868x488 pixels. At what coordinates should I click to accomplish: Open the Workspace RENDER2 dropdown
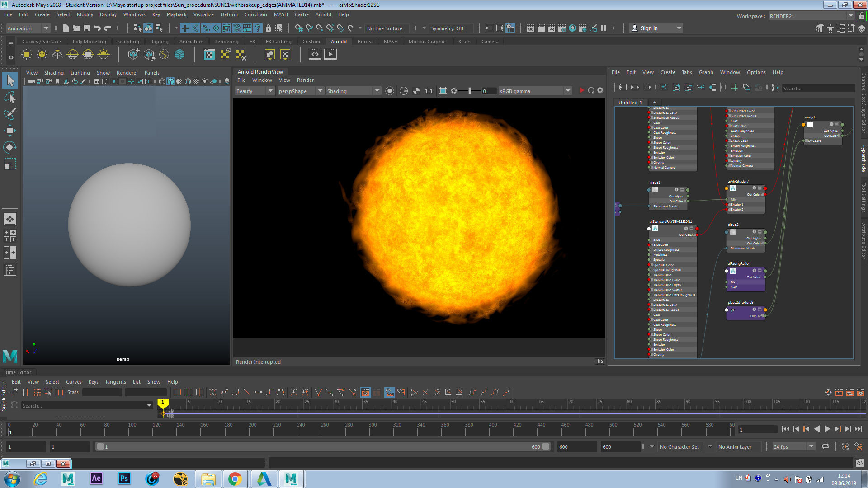tap(811, 16)
